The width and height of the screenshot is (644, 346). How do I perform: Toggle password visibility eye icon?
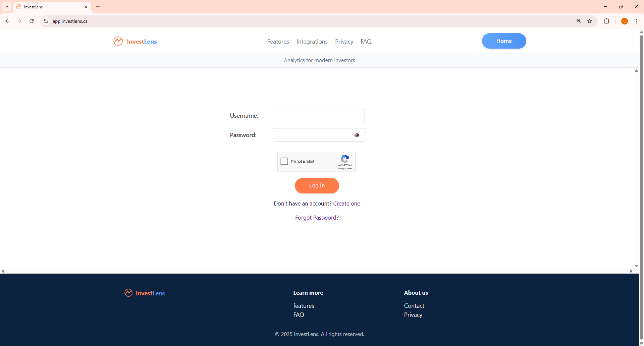click(357, 135)
